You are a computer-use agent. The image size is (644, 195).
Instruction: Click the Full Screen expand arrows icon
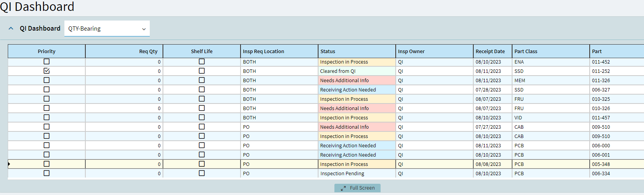[343, 188]
